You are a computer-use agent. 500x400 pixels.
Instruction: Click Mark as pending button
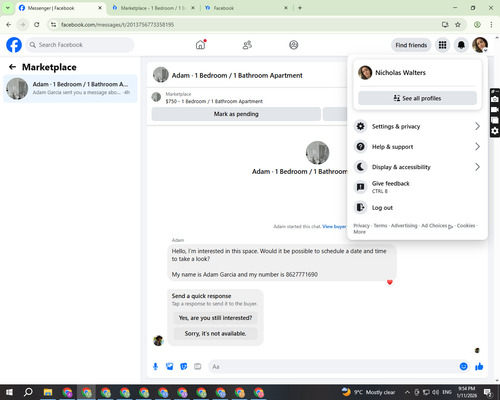(x=236, y=114)
